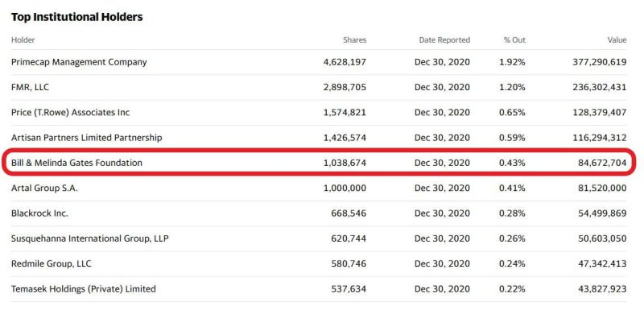Click shares value 1,000,000
644x311 pixels.
pyautogui.click(x=345, y=189)
